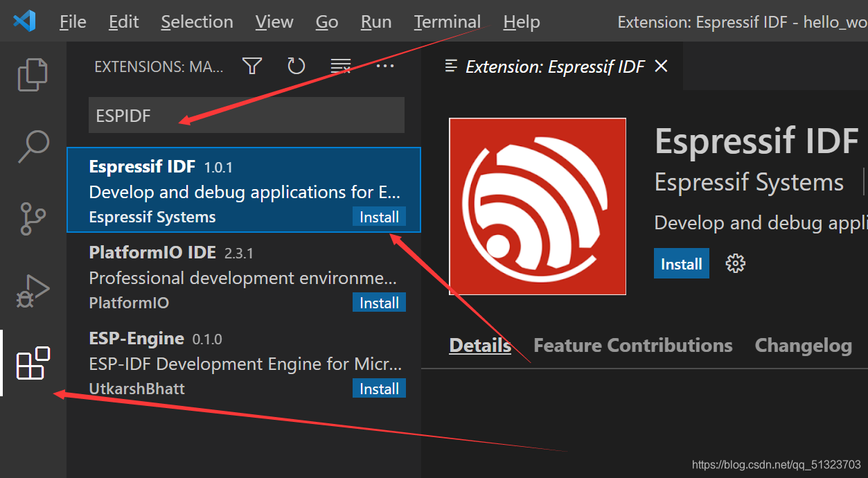Refresh the extensions list

point(296,67)
